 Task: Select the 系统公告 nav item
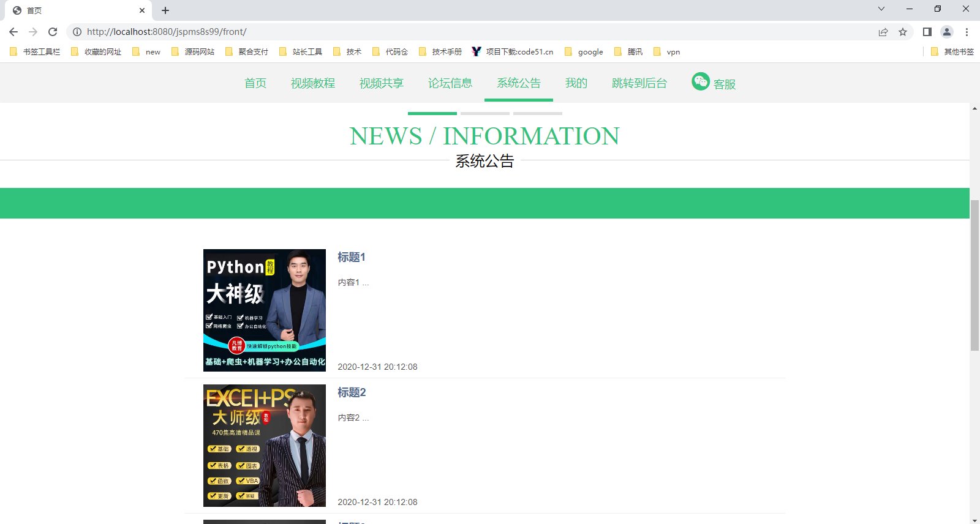coord(519,83)
